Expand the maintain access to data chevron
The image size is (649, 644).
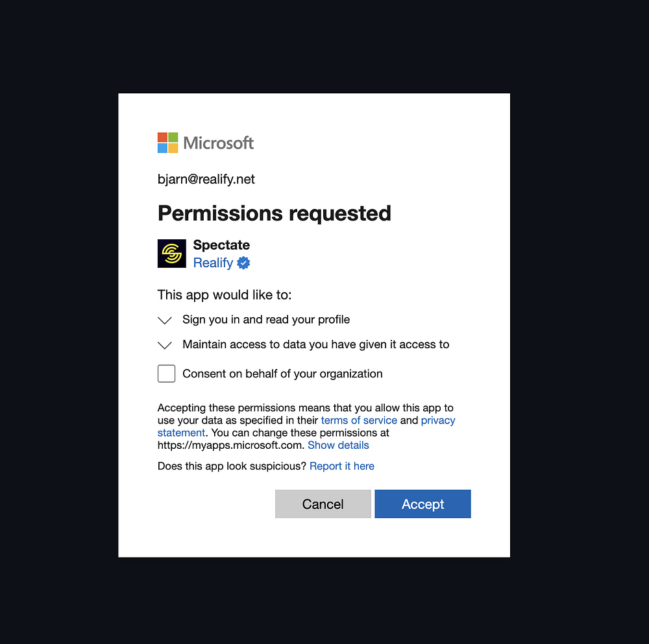pyautogui.click(x=165, y=345)
